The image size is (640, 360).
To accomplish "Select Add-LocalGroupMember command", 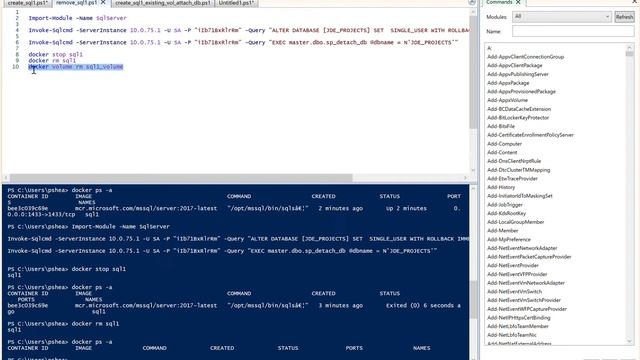I will 516,222.
